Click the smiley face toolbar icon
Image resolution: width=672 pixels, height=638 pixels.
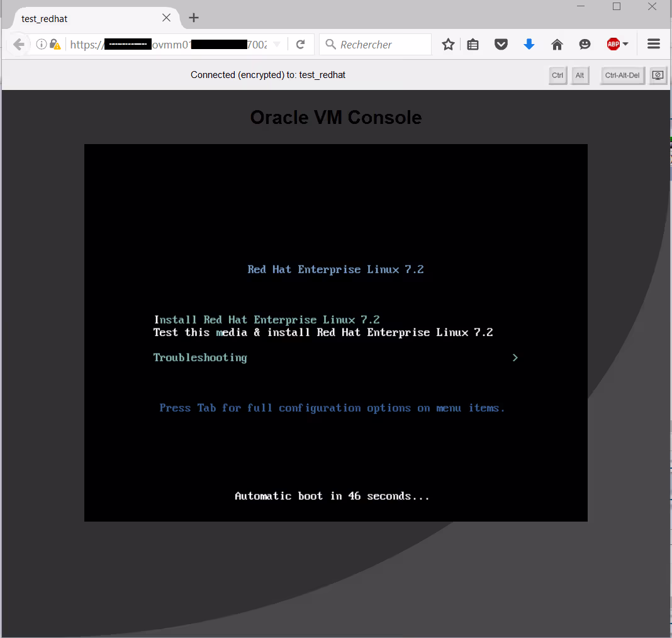point(585,44)
